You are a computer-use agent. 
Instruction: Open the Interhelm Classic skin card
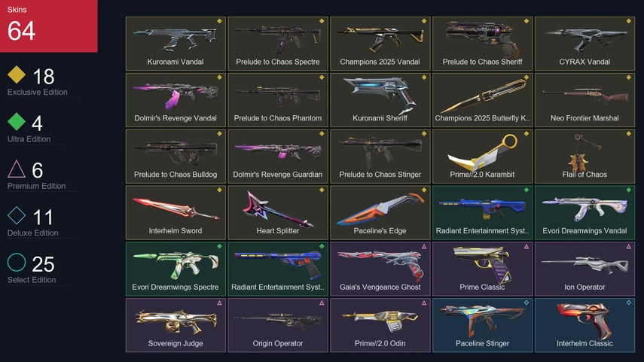click(584, 325)
